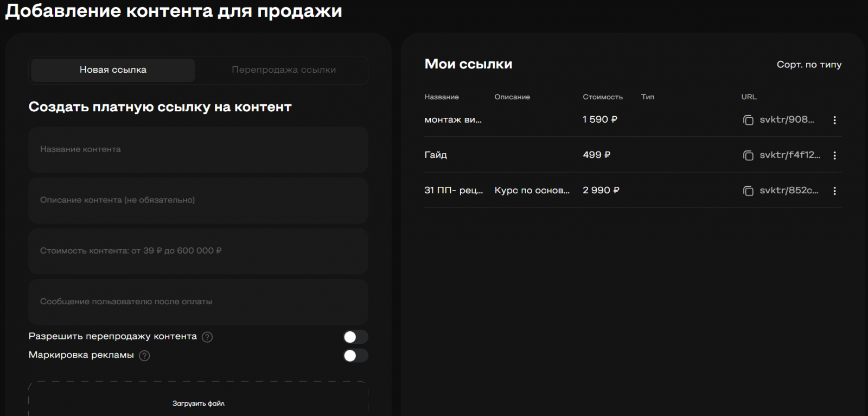
Task: Click the Описание column header
Action: pyautogui.click(x=512, y=97)
